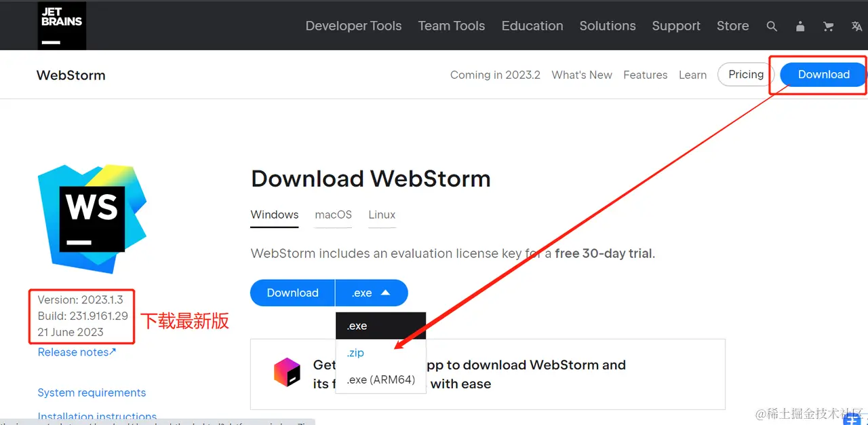Open the site search magnifier icon
Image resolution: width=868 pixels, height=425 pixels.
772,26
